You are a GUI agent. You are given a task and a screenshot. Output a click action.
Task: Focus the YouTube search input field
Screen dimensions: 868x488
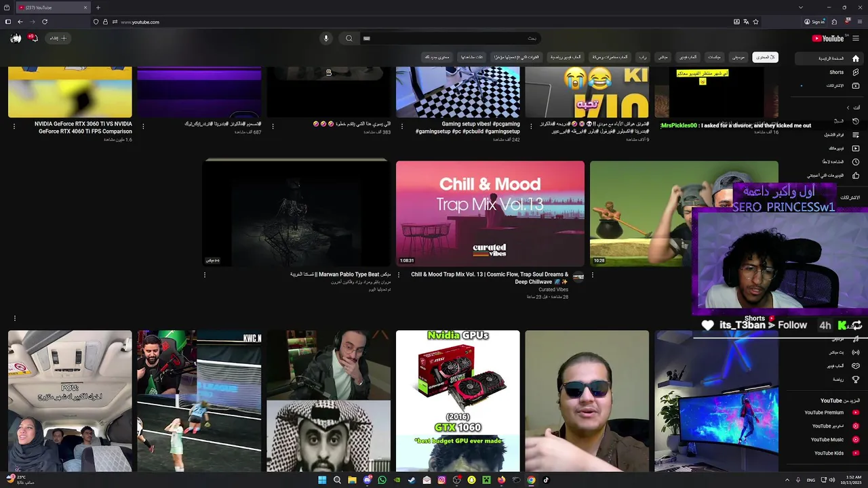coord(449,38)
